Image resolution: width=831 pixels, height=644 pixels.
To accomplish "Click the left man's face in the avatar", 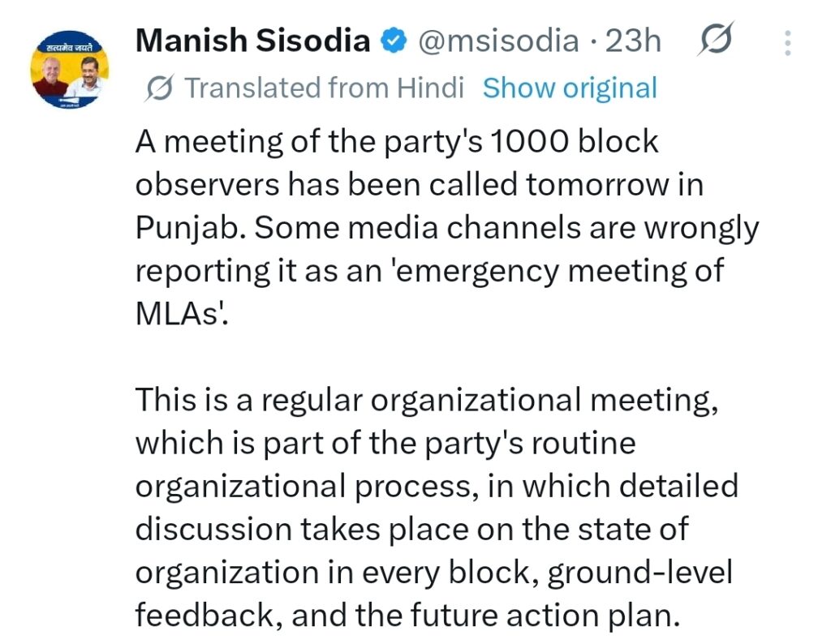I will pyautogui.click(x=50, y=71).
